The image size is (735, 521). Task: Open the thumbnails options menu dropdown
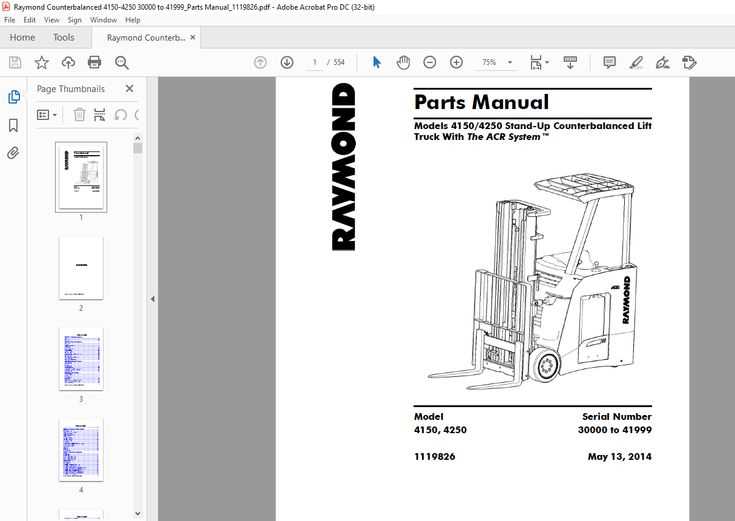(x=46, y=115)
